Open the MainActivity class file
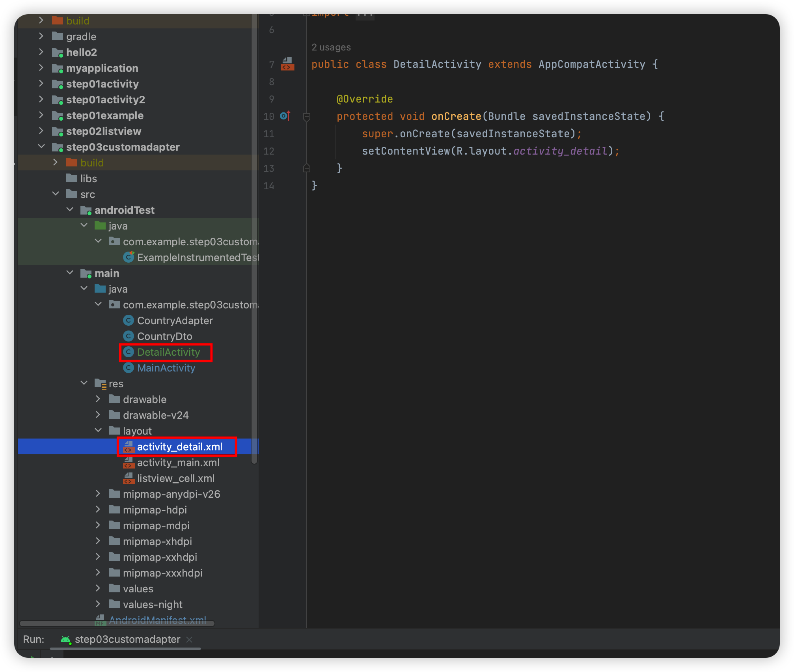 (166, 368)
